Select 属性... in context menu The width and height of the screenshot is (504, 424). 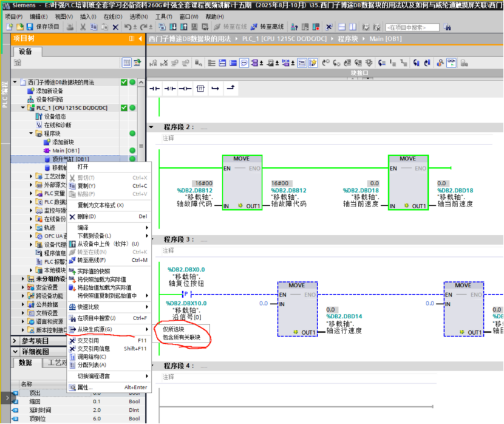[x=109, y=388]
